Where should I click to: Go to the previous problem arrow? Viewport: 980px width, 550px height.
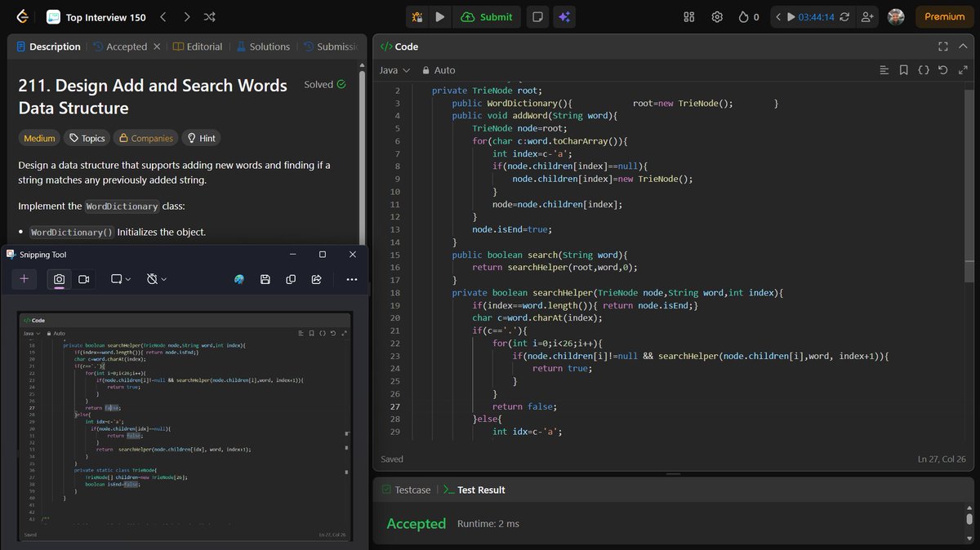click(x=163, y=16)
